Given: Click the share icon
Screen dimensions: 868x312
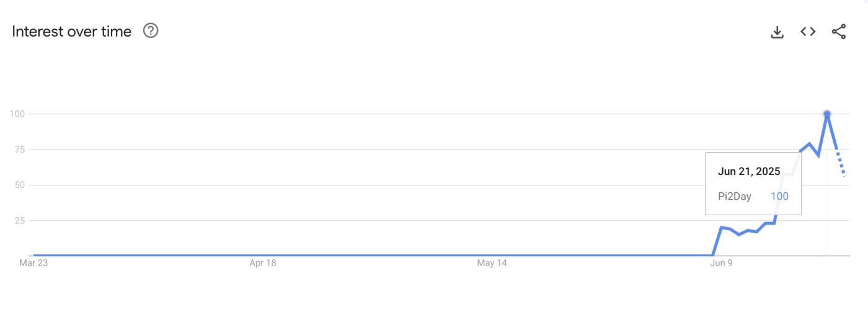Looking at the screenshot, I should [x=839, y=32].
